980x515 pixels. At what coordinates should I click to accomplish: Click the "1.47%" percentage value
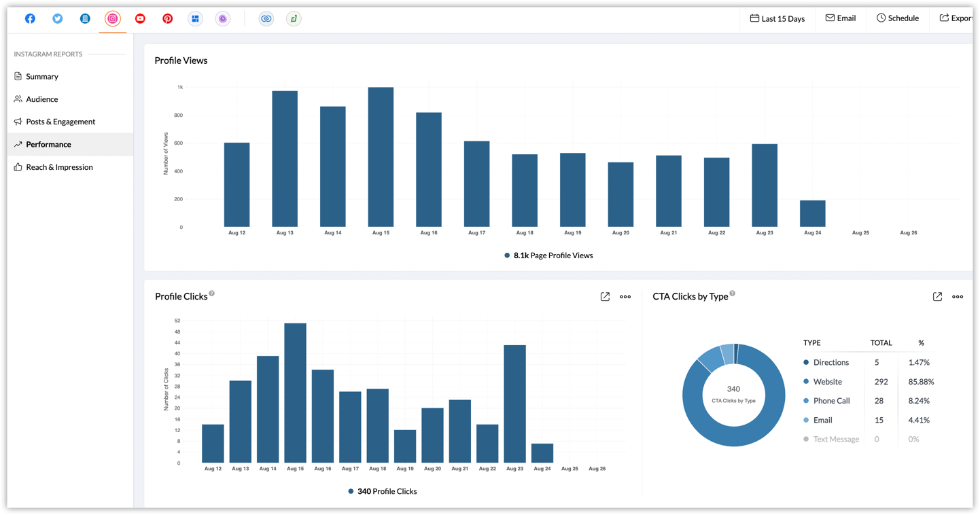pyautogui.click(x=919, y=363)
